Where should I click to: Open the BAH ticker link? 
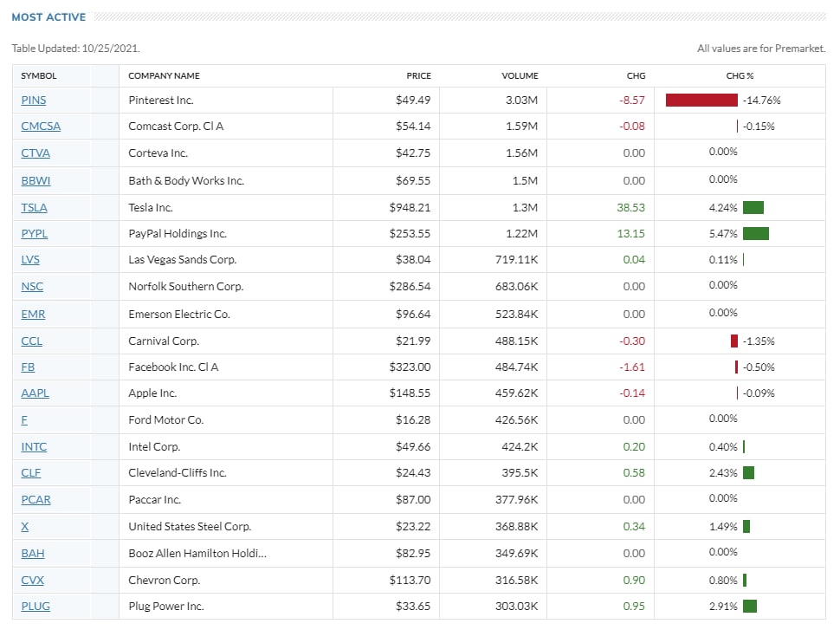coord(33,554)
